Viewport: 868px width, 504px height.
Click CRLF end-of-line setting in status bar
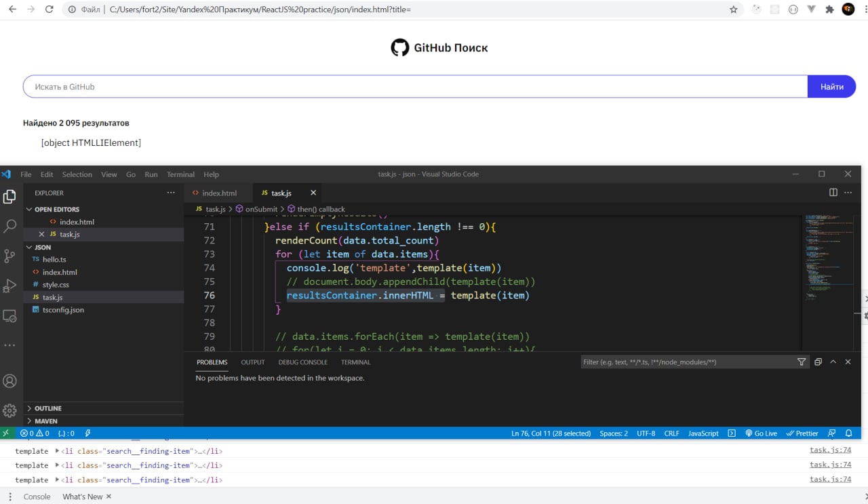point(671,433)
